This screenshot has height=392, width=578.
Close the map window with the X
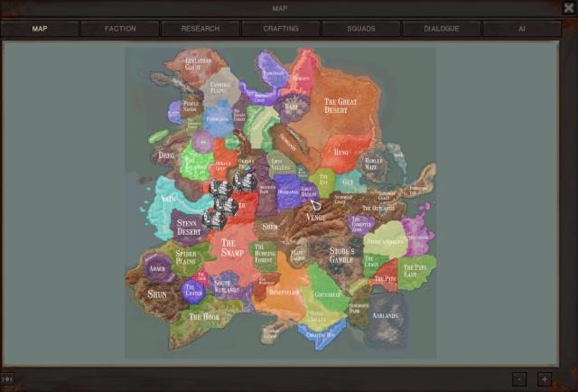[569, 8]
